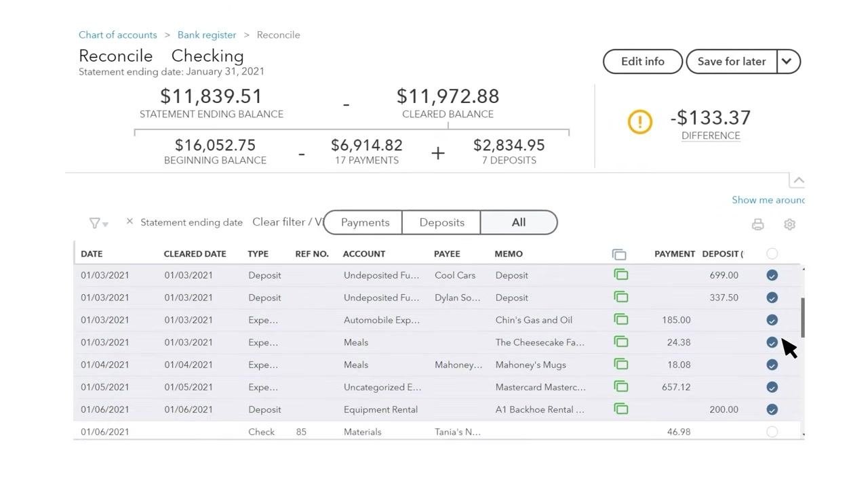Uncheck cleared mark for 657.12 payment
This screenshot has width=868, height=488.
(772, 387)
